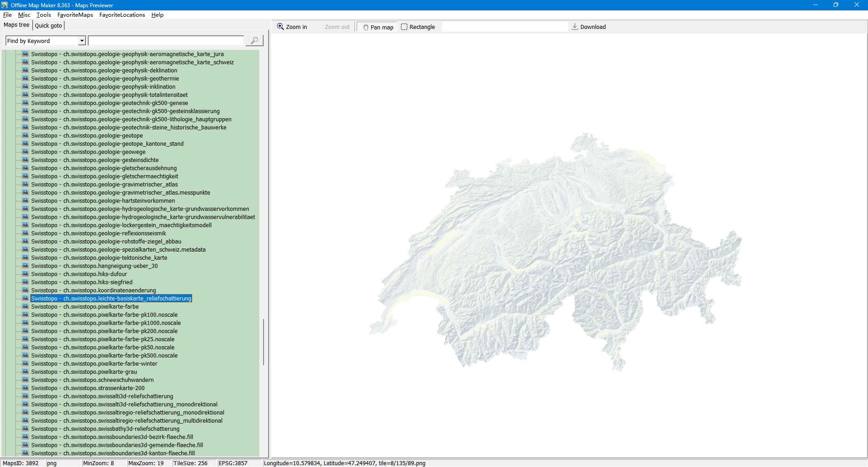Click the maps tree vertical scrollbar
Image resolution: width=868 pixels, height=467 pixels.
click(x=264, y=342)
